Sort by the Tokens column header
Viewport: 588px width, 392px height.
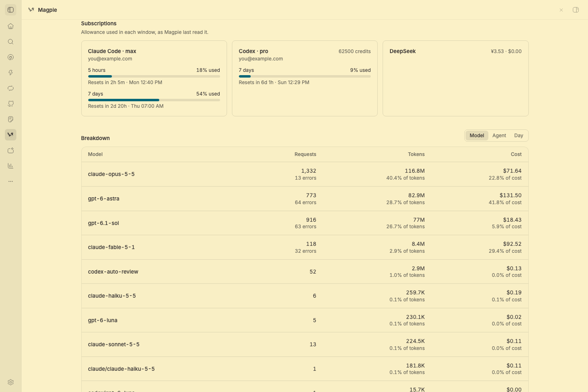[416, 154]
